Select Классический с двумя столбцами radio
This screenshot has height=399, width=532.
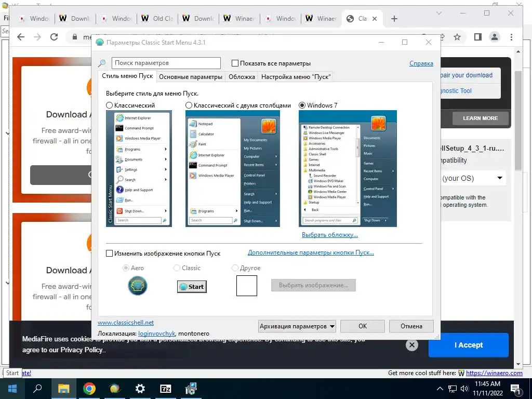(x=189, y=105)
